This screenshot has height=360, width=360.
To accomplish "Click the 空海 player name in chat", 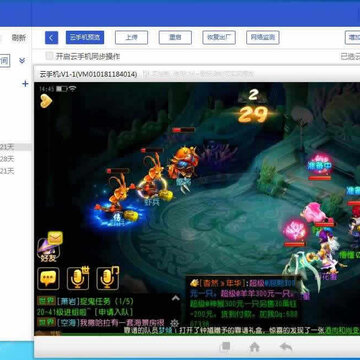I will [x=69, y=323].
